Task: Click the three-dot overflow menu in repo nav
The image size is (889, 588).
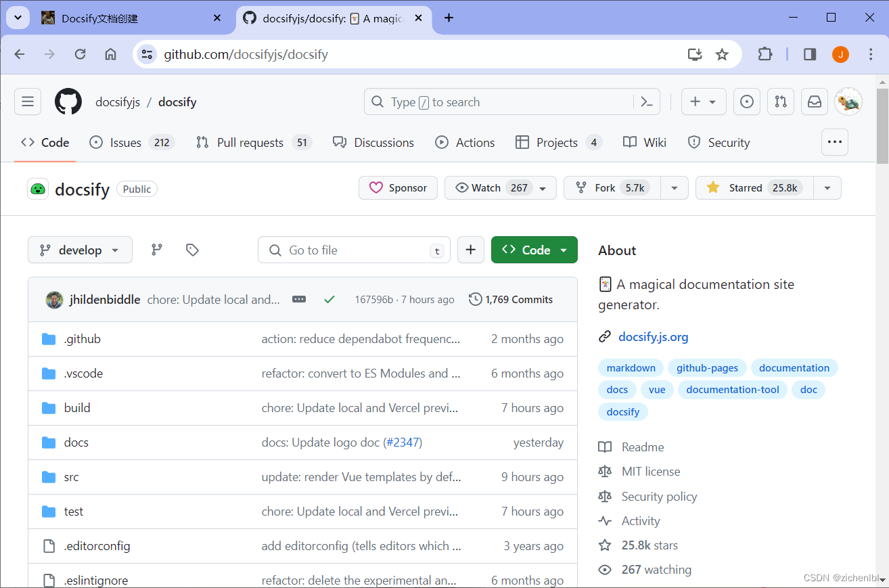Action: click(x=835, y=142)
